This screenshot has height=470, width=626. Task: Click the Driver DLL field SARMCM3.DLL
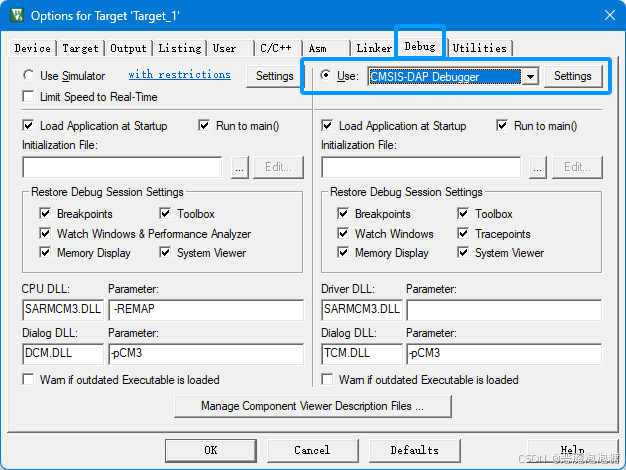point(362,310)
